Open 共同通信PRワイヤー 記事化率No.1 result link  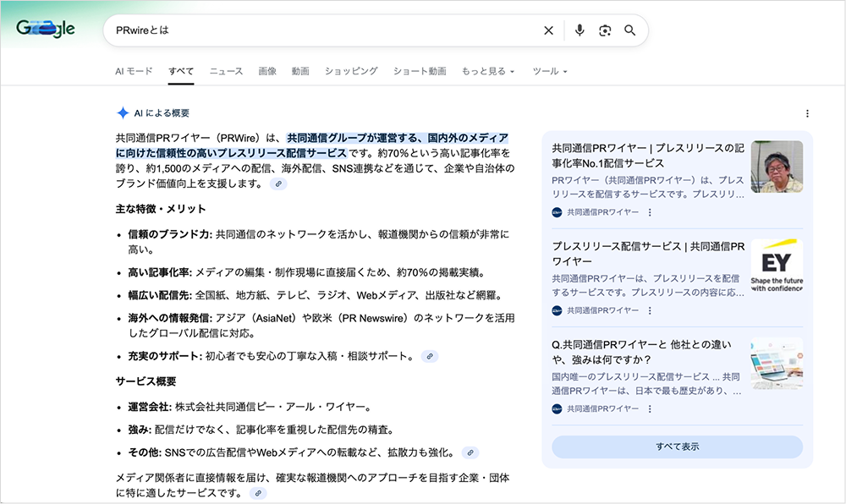(647, 156)
